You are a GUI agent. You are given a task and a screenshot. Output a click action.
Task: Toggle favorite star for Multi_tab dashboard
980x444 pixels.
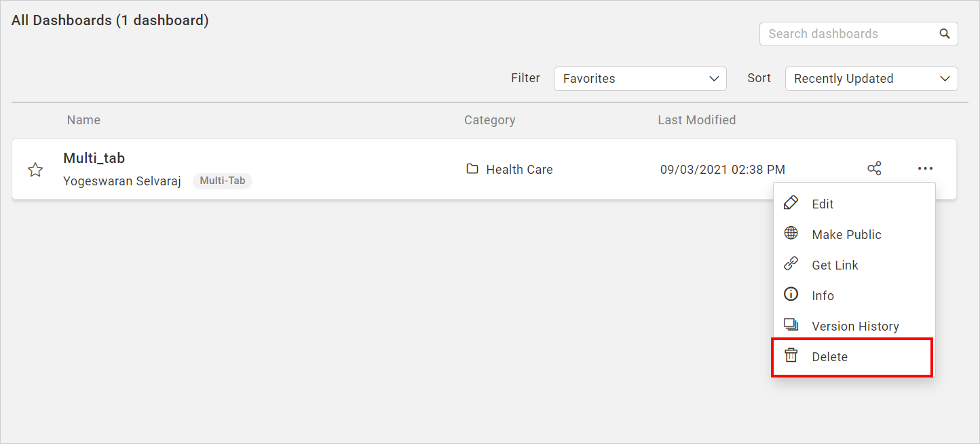35,170
